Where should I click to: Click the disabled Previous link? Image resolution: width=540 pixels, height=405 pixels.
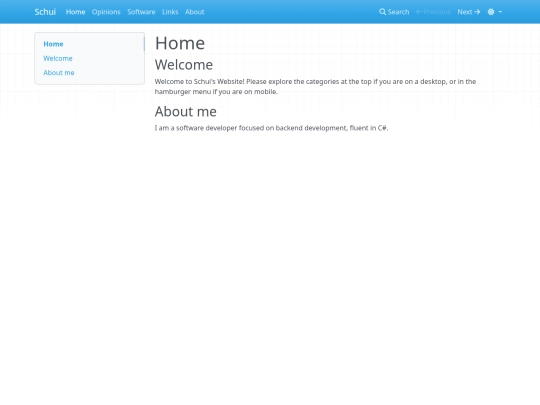tap(433, 12)
